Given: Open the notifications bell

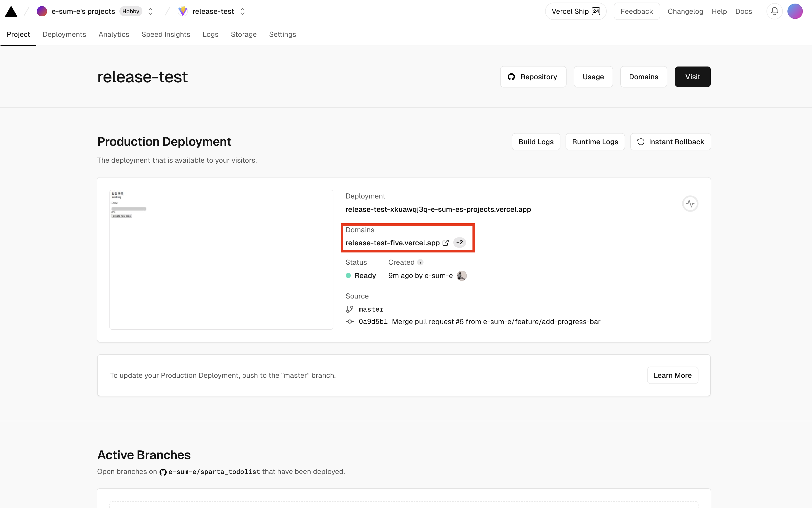Looking at the screenshot, I should pyautogui.click(x=774, y=12).
